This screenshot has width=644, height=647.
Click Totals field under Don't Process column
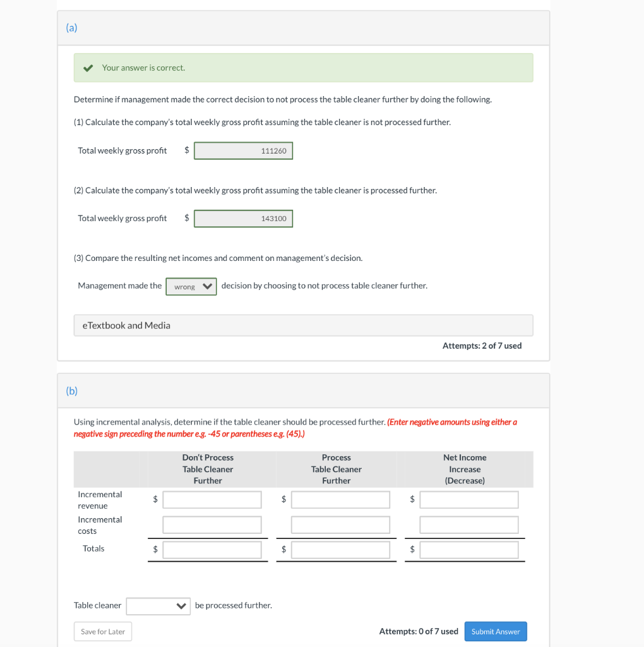(212, 550)
